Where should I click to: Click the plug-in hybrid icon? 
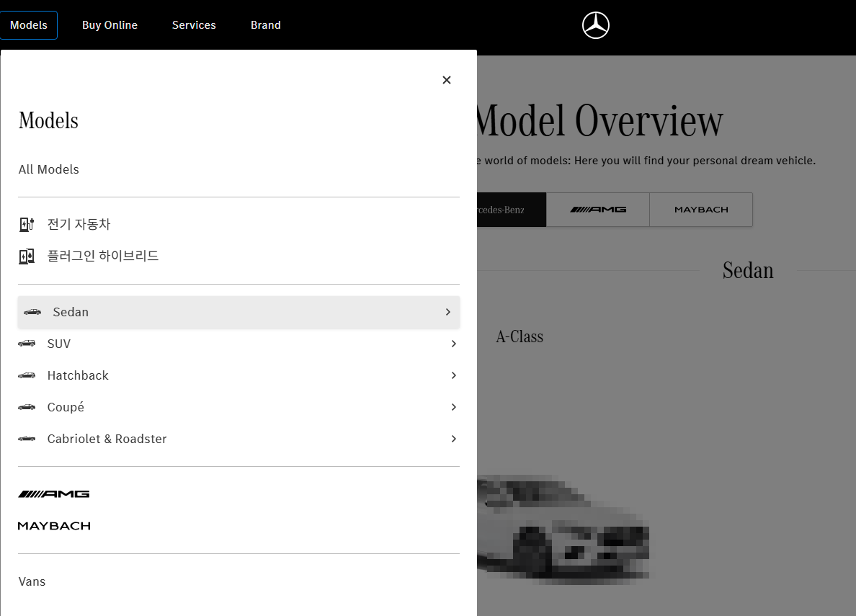coord(27,256)
